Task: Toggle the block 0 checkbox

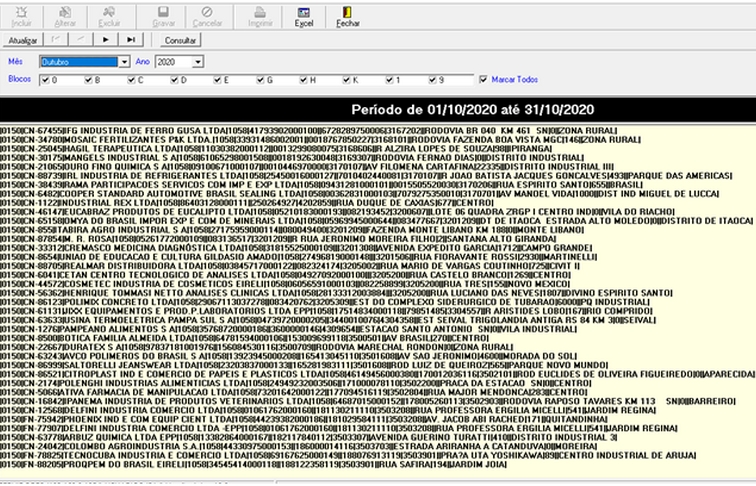Action: point(45,80)
